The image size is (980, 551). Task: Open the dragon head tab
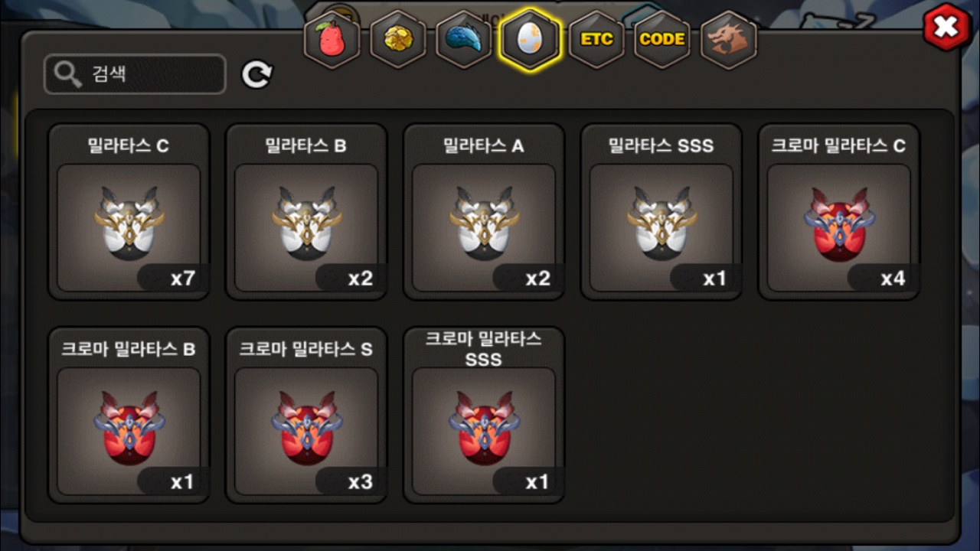[x=729, y=40]
